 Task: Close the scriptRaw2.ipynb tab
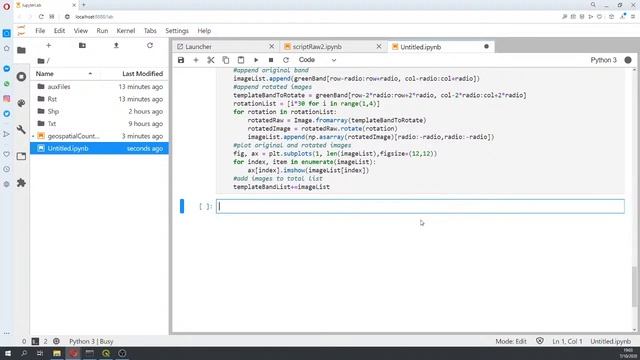click(379, 47)
